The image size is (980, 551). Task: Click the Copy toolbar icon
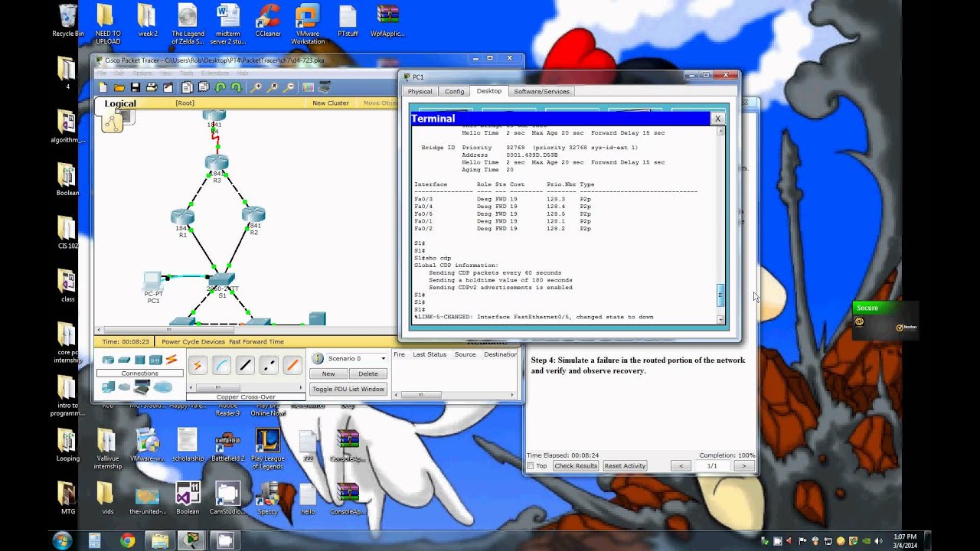click(187, 87)
